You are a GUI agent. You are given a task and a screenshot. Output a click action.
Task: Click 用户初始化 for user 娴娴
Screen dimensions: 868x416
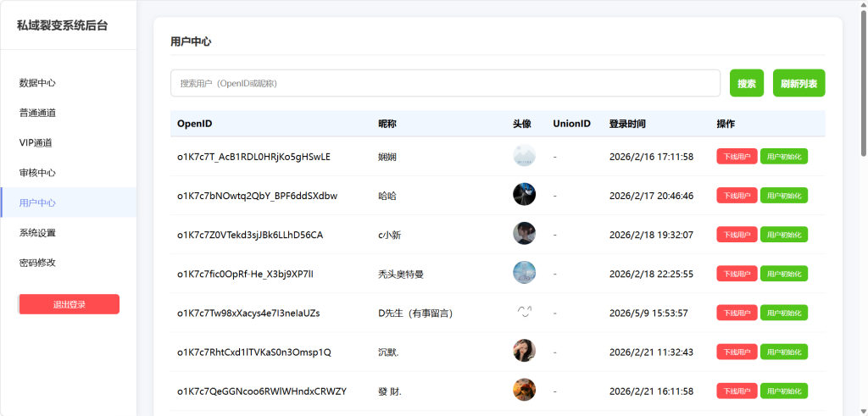point(784,157)
